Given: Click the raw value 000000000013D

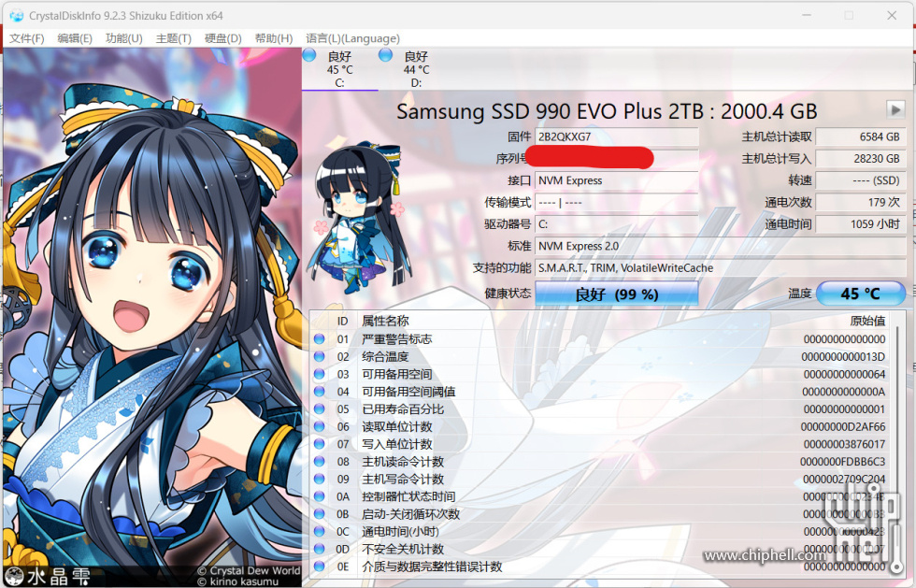Looking at the screenshot, I should [x=843, y=356].
